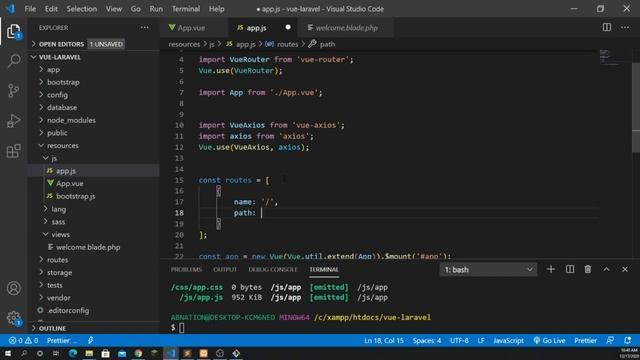Click the Go Live status bar button
Screen dimensions: 640x360
click(549, 340)
